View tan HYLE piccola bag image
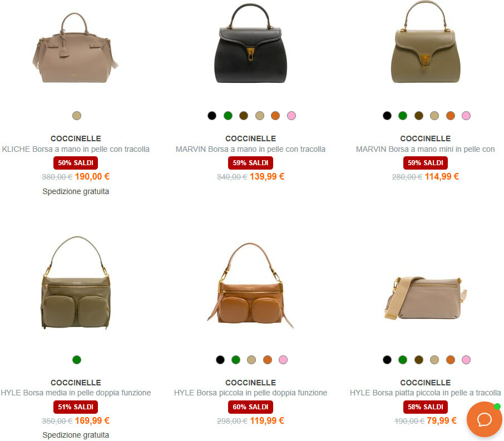The width and height of the screenshot is (504, 441). click(250, 285)
